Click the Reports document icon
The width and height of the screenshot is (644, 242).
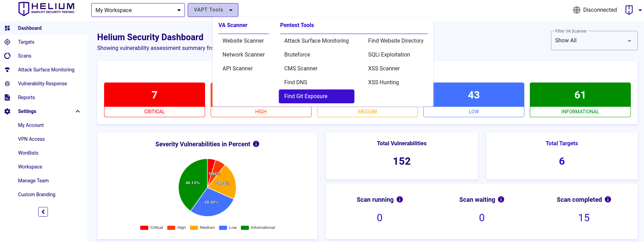pyautogui.click(x=7, y=97)
